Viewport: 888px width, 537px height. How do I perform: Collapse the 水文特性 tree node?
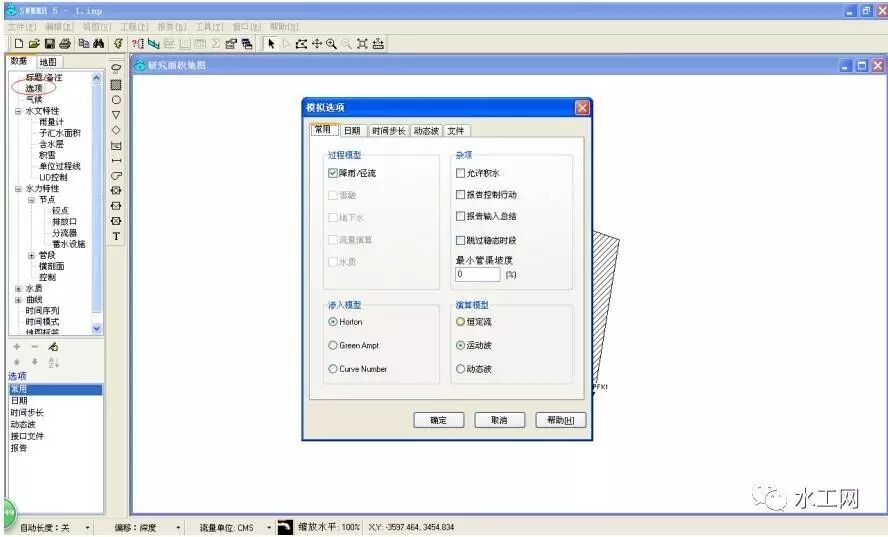pos(18,111)
